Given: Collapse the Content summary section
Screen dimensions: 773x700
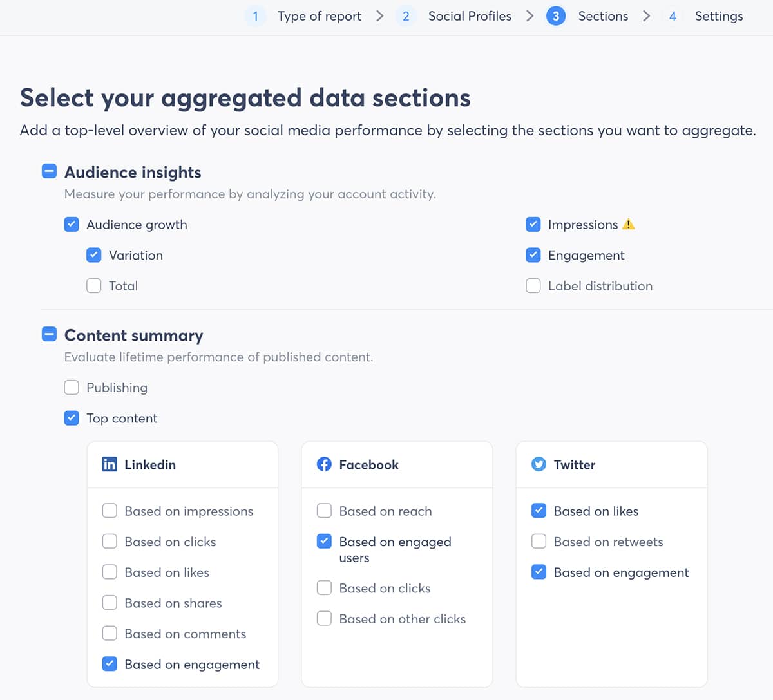Looking at the screenshot, I should 49,334.
